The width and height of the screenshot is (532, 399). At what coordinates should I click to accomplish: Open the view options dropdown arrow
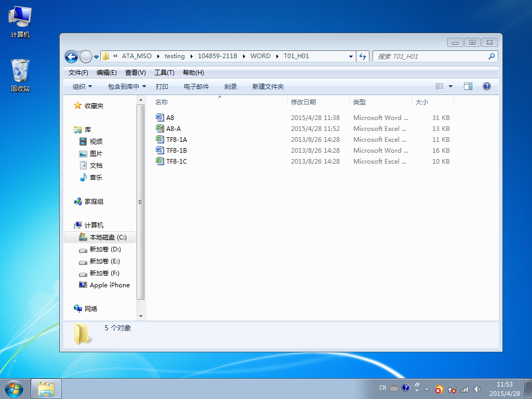pyautogui.click(x=450, y=86)
